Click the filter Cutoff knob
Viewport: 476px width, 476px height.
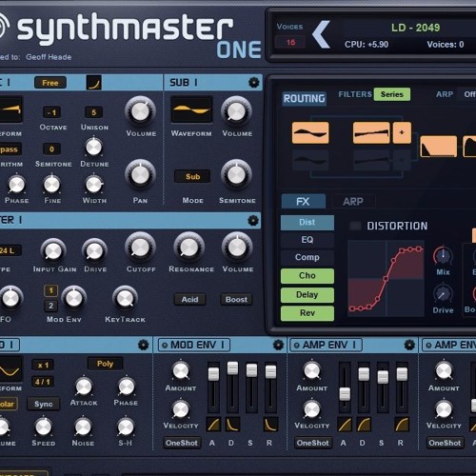[140, 248]
